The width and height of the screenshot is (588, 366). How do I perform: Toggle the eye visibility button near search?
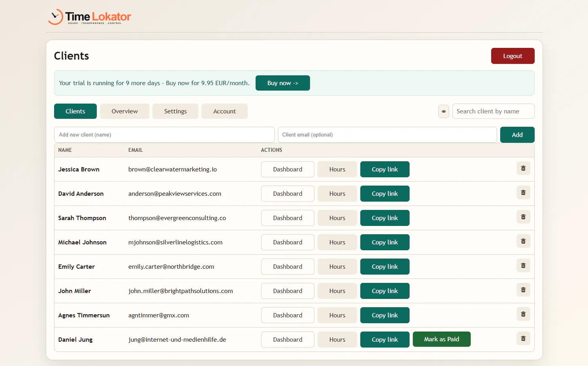coord(444,111)
